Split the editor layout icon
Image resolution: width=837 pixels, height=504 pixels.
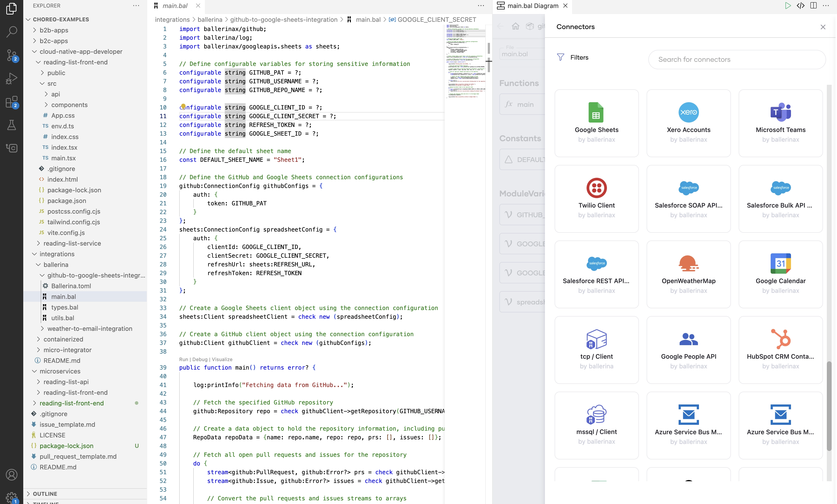point(813,6)
